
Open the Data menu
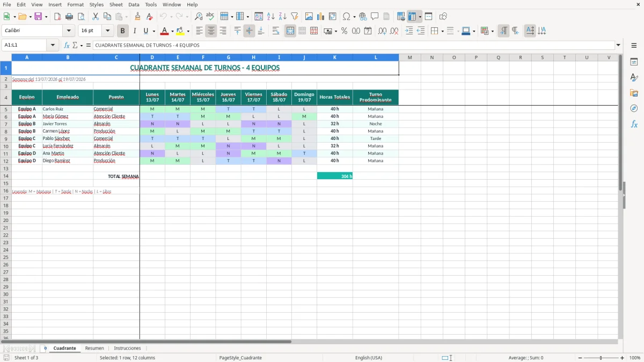[134, 4]
